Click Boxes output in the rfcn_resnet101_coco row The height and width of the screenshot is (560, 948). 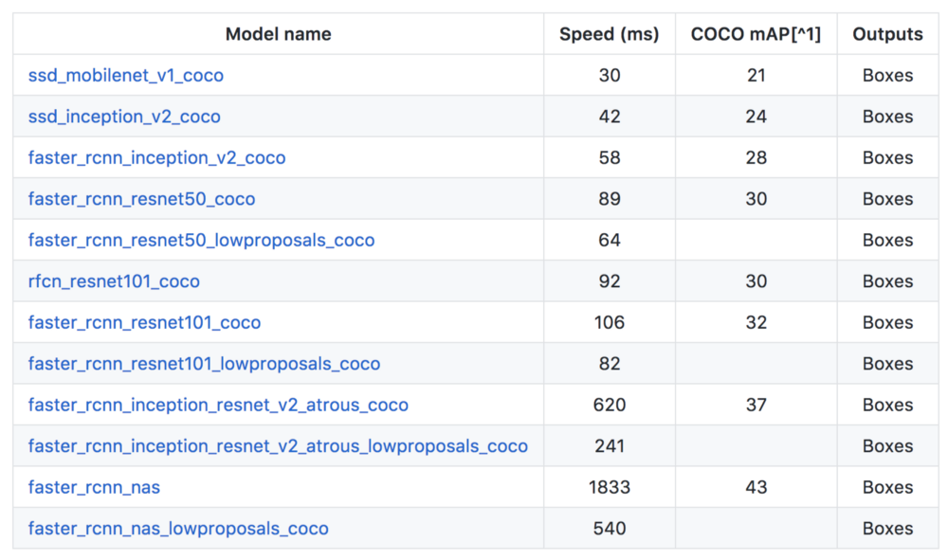click(x=887, y=281)
